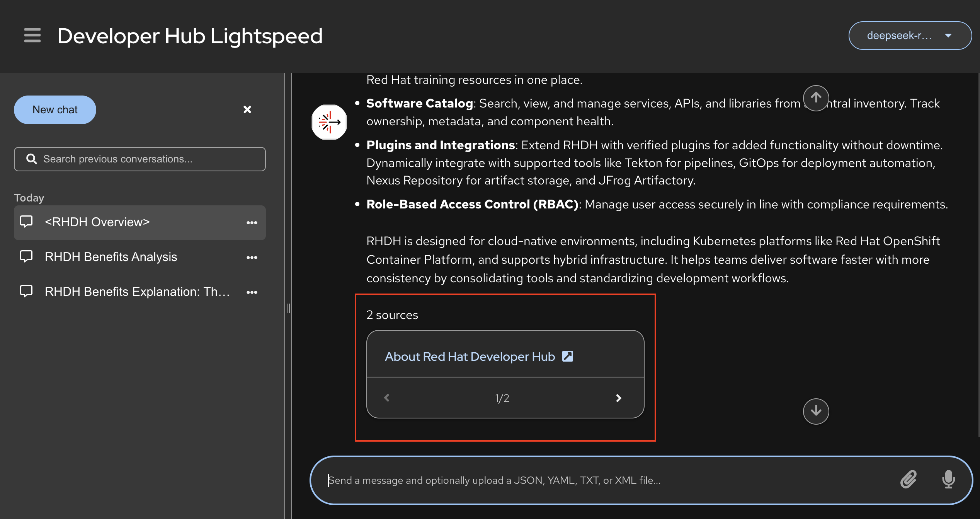980x519 pixels.
Task: Click the search magnifier icon
Action: tap(31, 159)
